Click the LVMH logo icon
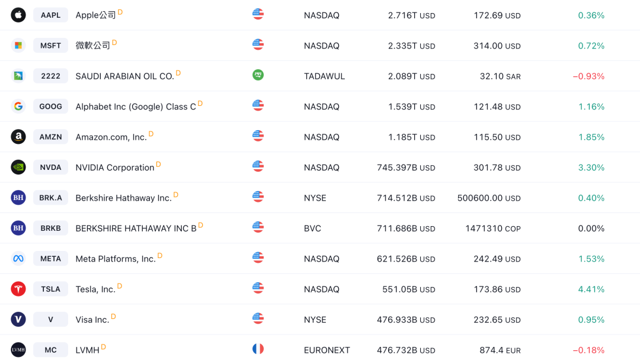 click(18, 350)
